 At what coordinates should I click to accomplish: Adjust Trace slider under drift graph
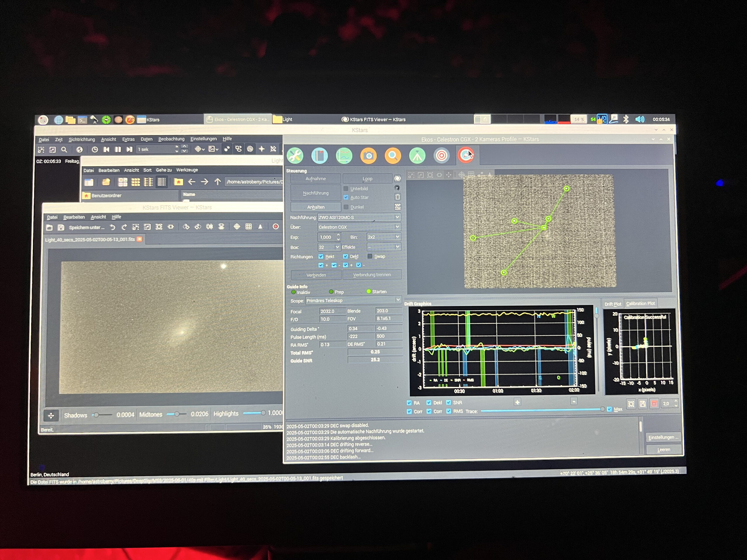pos(542,410)
